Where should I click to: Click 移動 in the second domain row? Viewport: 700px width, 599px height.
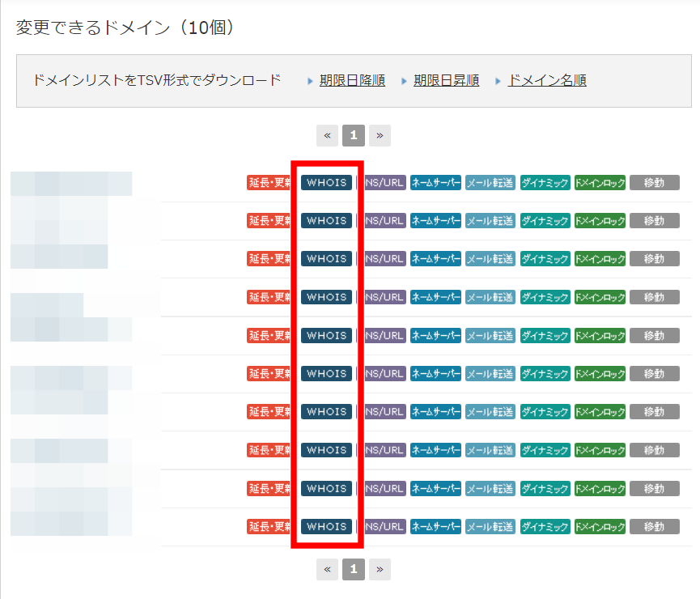(655, 221)
